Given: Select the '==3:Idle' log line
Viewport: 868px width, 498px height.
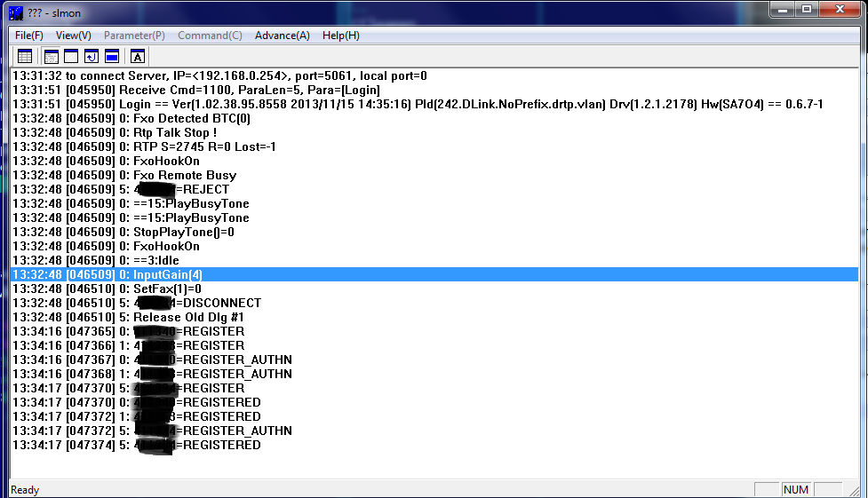Looking at the screenshot, I should pos(434,260).
